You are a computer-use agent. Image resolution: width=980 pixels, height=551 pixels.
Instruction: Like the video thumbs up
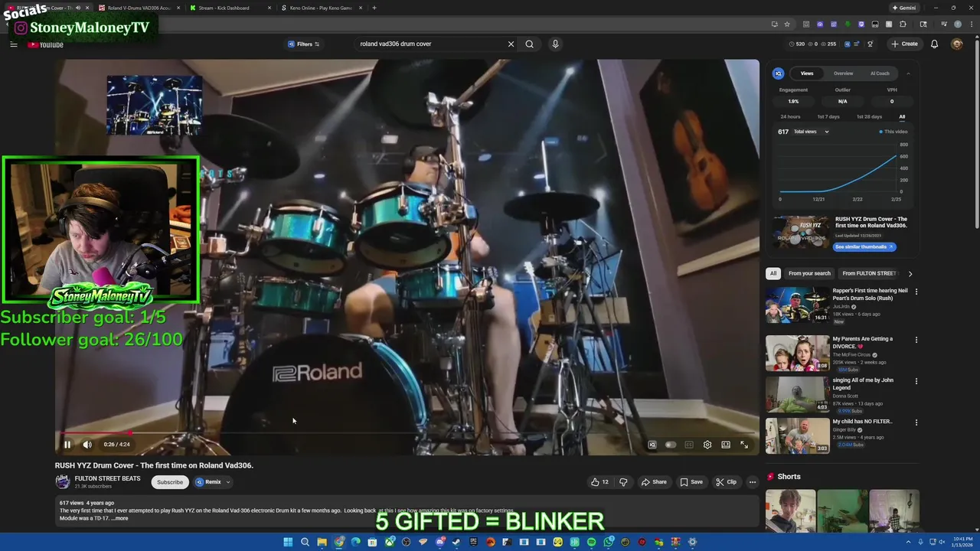[599, 482]
